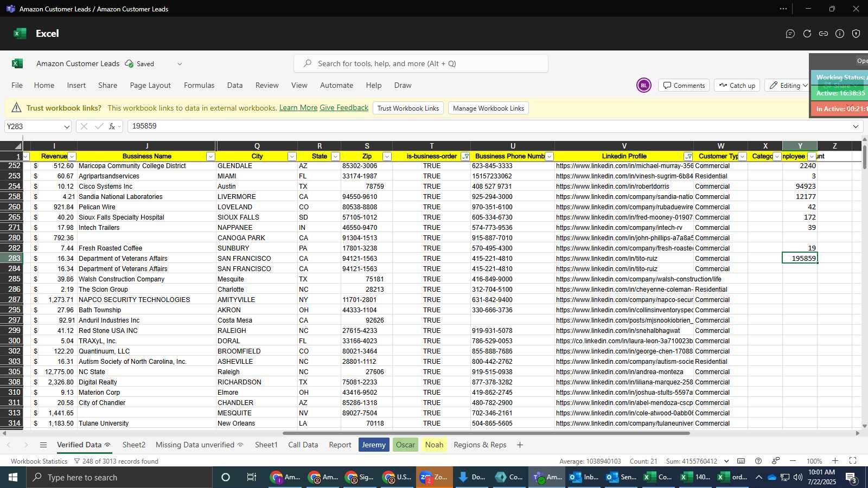Add a new sheet with the plus icon

click(x=520, y=445)
